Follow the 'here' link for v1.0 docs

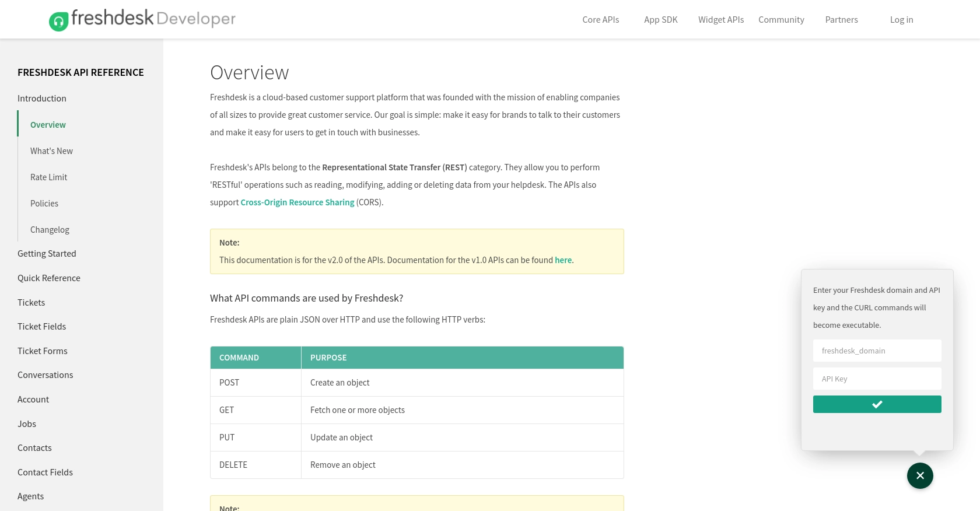(563, 260)
